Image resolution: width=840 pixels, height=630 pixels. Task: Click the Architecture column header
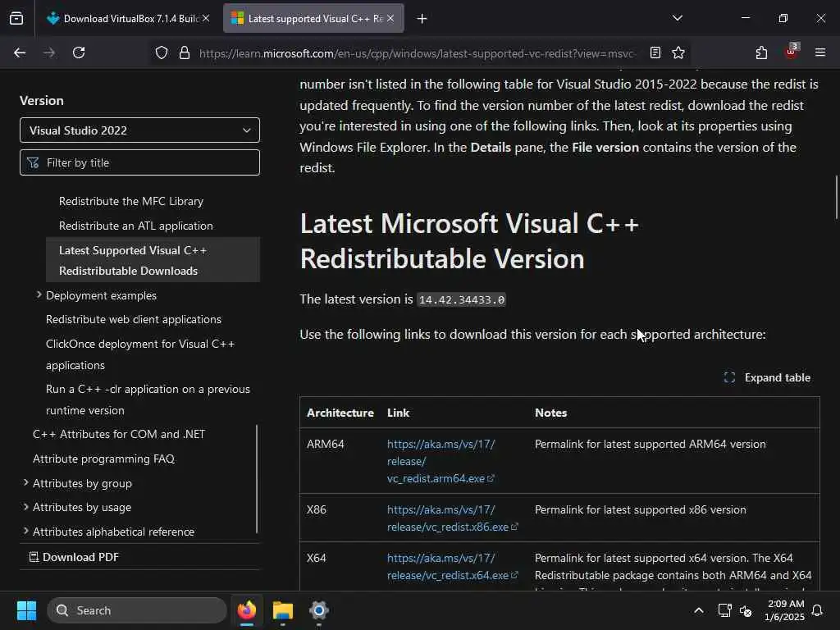[x=340, y=413]
